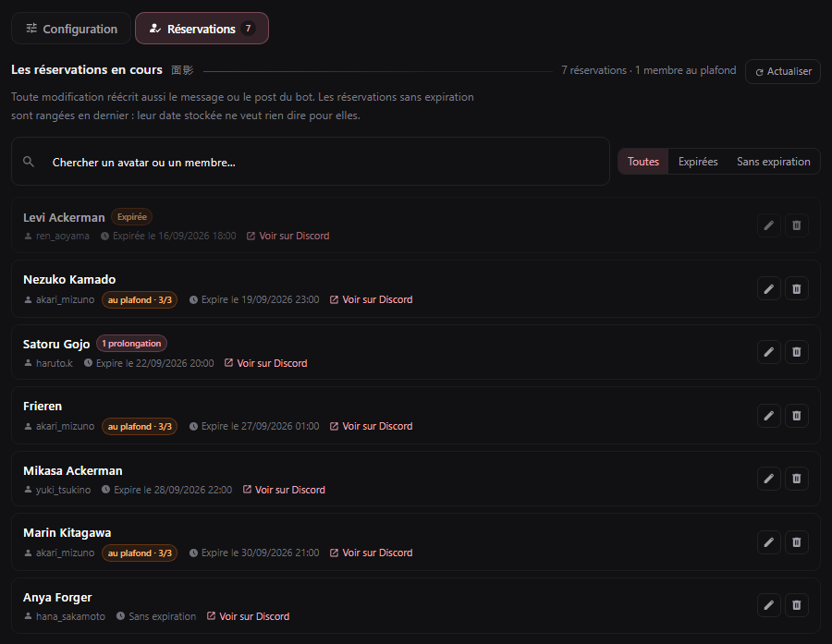
Task: Open Anya Forger's Voir sur Discord link
Action: 248,616
